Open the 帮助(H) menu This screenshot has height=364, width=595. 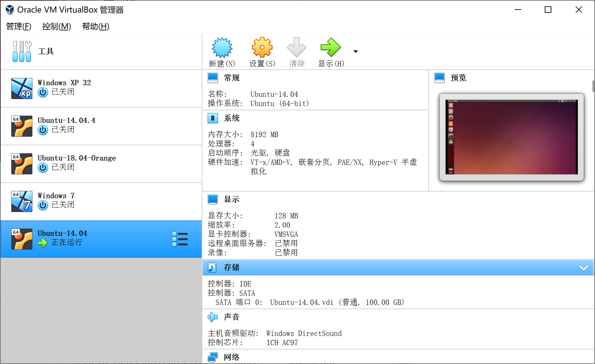(96, 26)
